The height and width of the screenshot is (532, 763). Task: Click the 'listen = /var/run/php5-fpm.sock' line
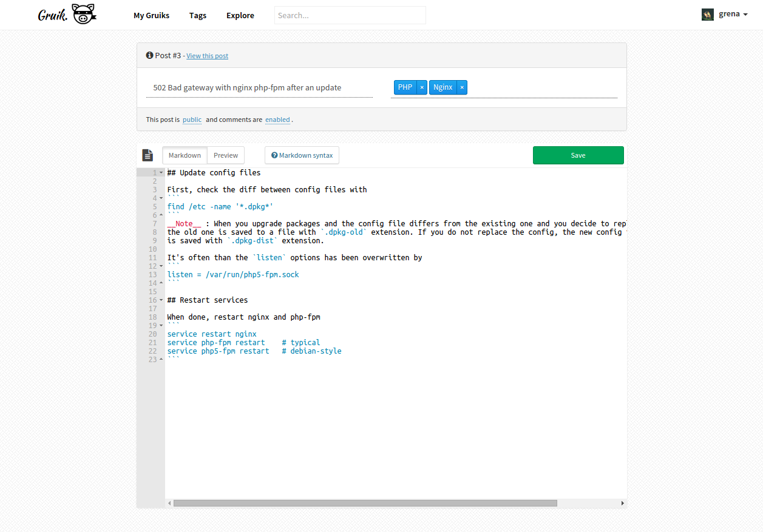click(233, 274)
